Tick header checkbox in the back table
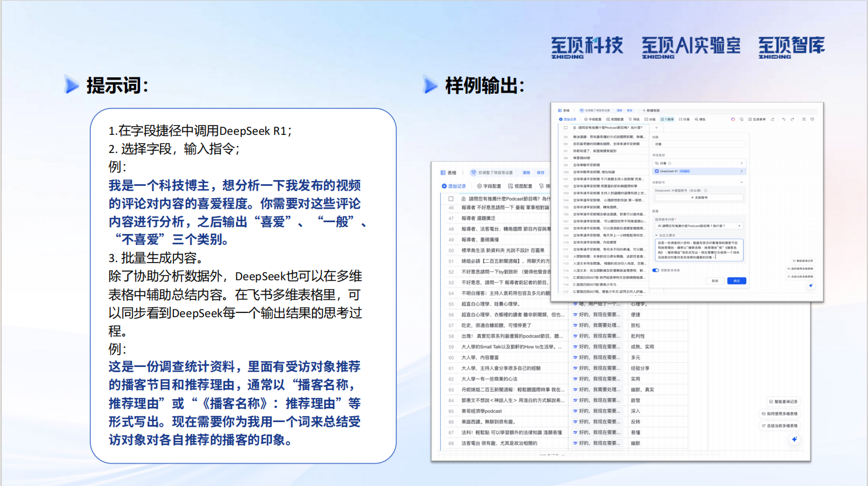 [x=451, y=199]
